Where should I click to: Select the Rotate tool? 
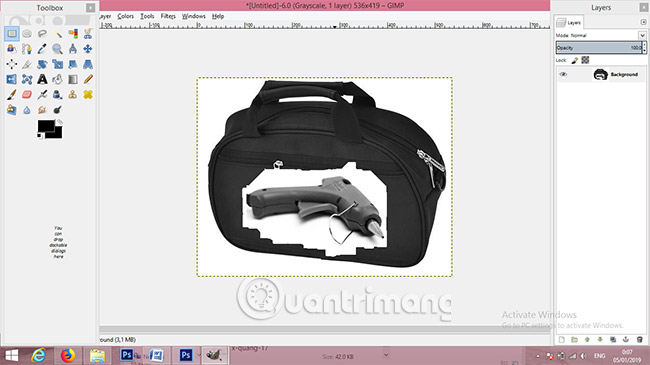42,64
